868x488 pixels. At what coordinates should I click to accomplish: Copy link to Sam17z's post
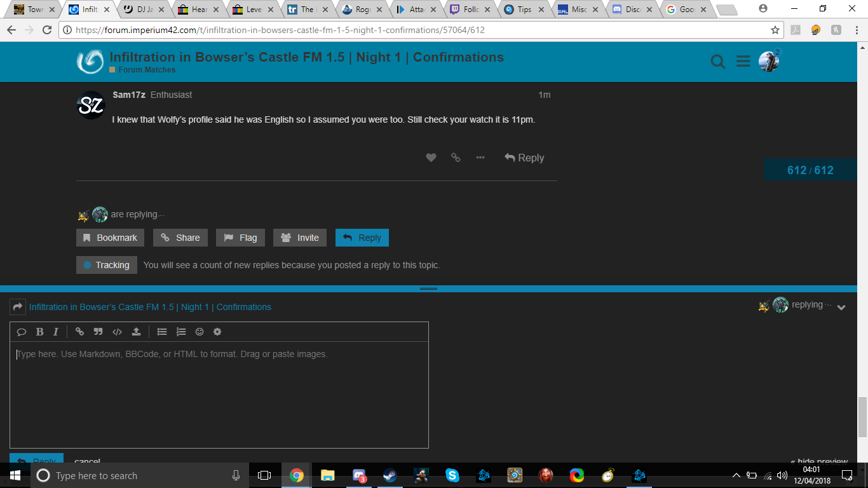(x=456, y=158)
